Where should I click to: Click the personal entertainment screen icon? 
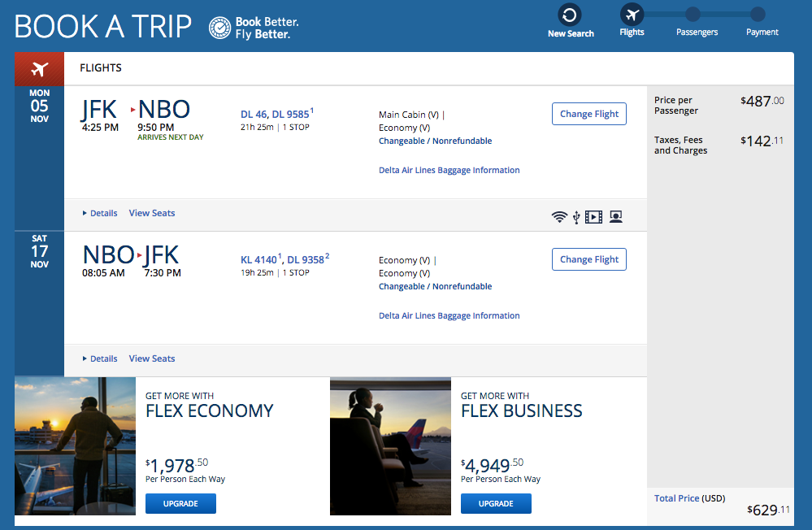pyautogui.click(x=616, y=217)
